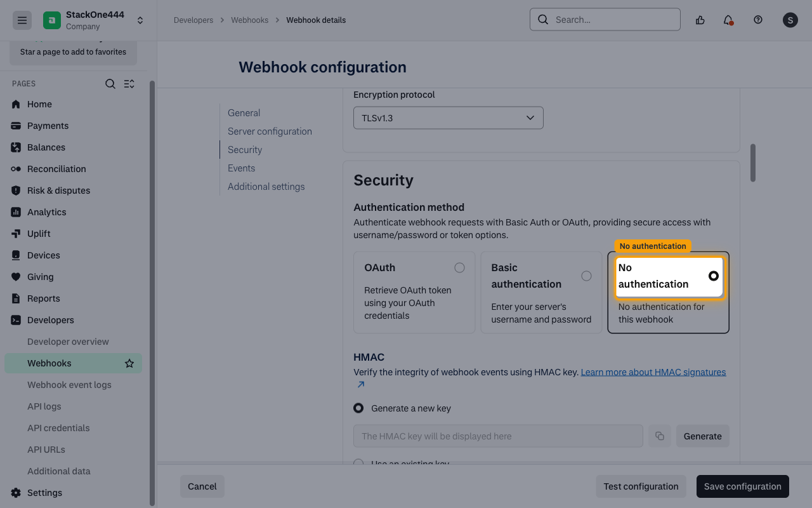Click Webhooks breadcrumb link
Screen dimensions: 812x508
pos(250,20)
